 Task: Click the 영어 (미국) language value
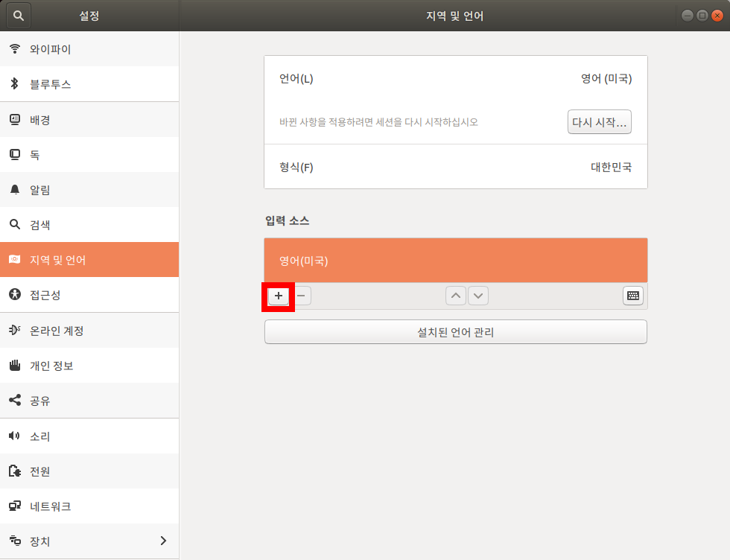pyautogui.click(x=606, y=79)
